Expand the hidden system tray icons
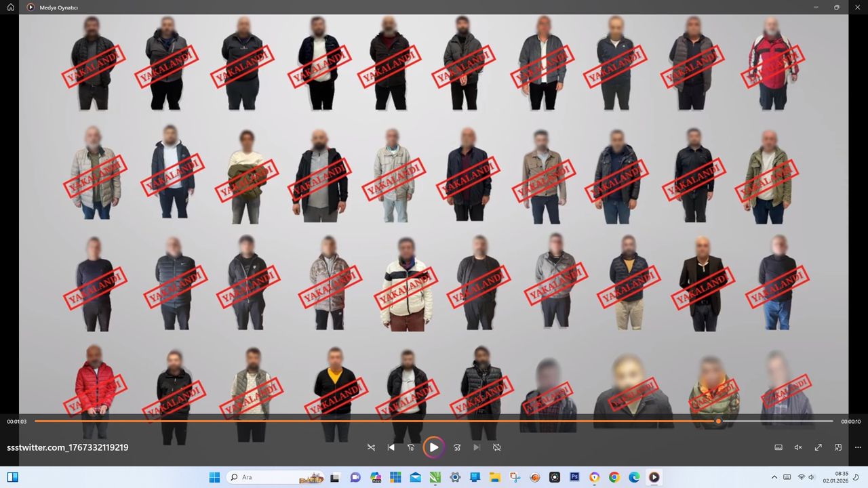Screen dimensions: 868x488 click(x=774, y=477)
